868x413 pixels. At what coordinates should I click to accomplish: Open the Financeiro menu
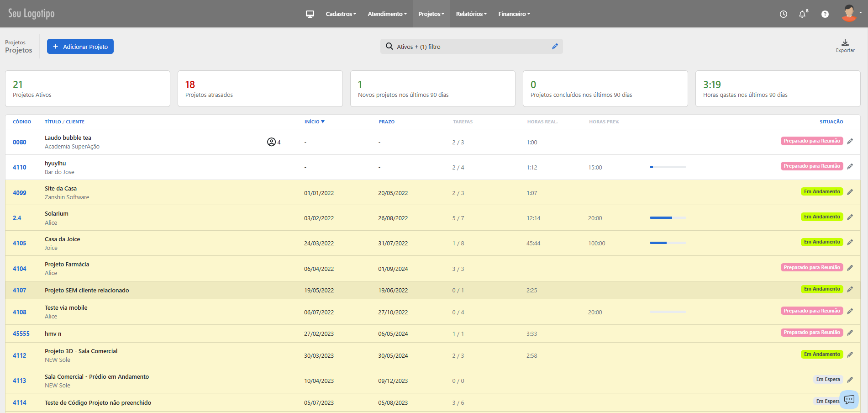(514, 14)
